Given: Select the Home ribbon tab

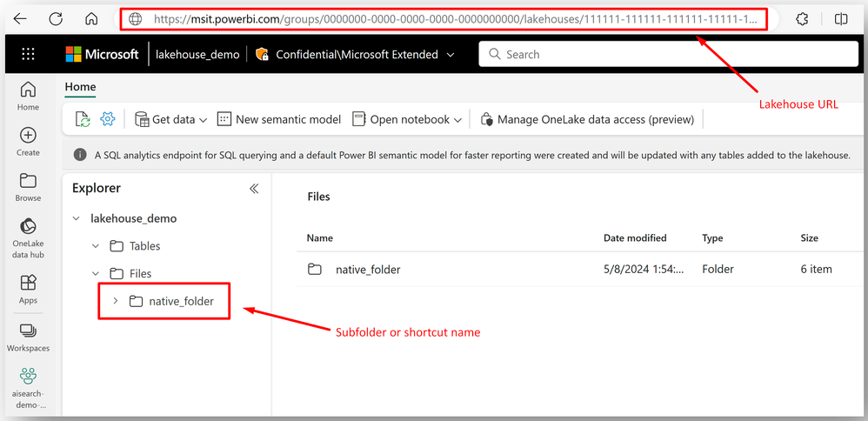Looking at the screenshot, I should pos(80,87).
